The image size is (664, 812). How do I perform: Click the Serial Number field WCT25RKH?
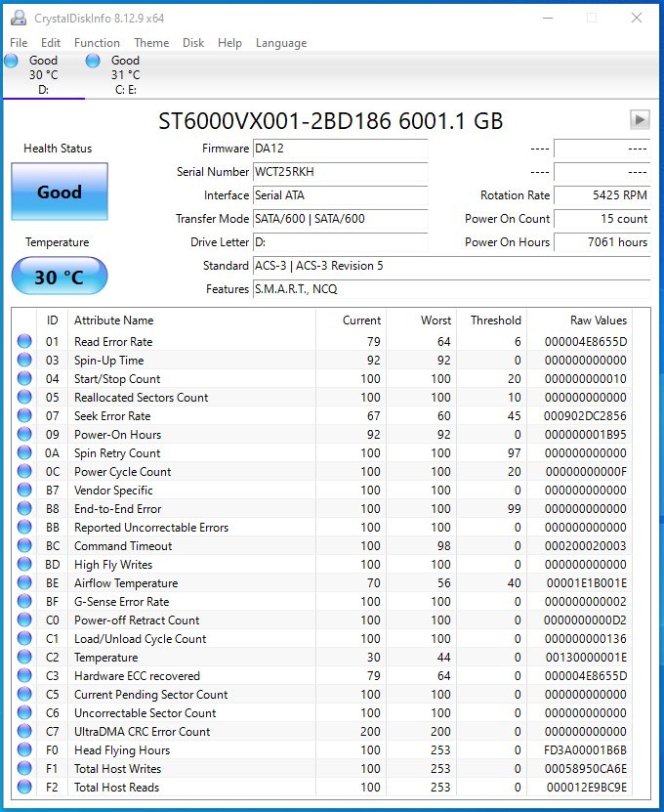(x=340, y=172)
